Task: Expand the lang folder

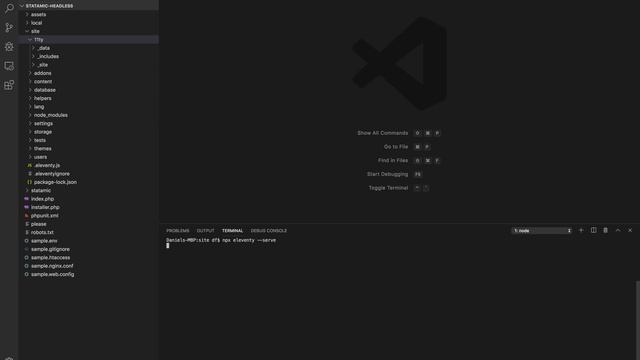Action: 89,107
